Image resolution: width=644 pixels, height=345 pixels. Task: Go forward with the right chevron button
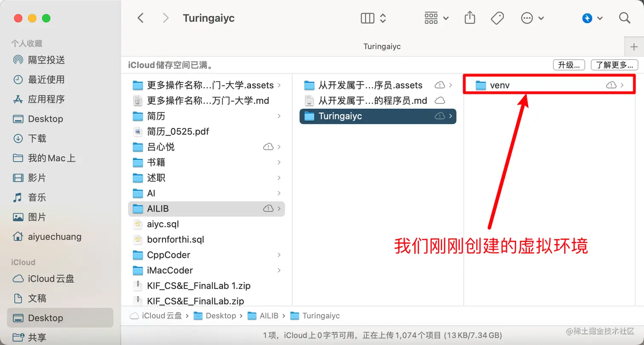click(x=166, y=18)
